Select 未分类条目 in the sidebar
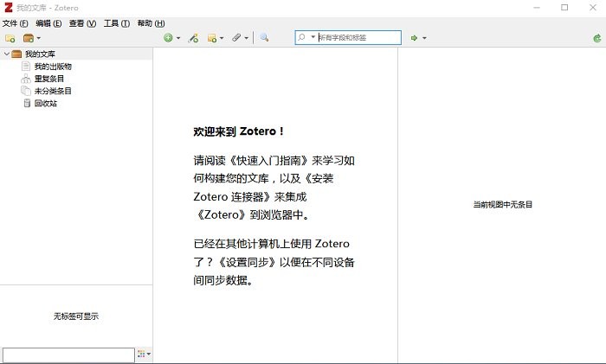This screenshot has width=606, height=364. click(x=53, y=91)
